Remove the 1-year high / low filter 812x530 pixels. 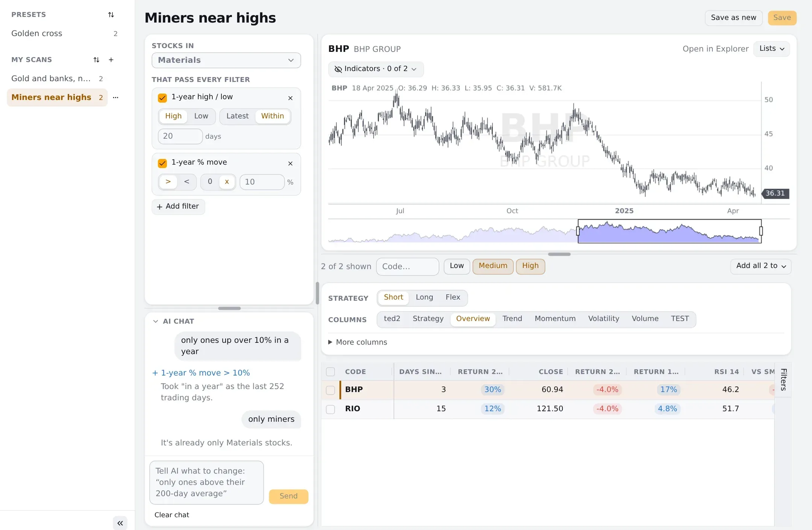tap(290, 98)
